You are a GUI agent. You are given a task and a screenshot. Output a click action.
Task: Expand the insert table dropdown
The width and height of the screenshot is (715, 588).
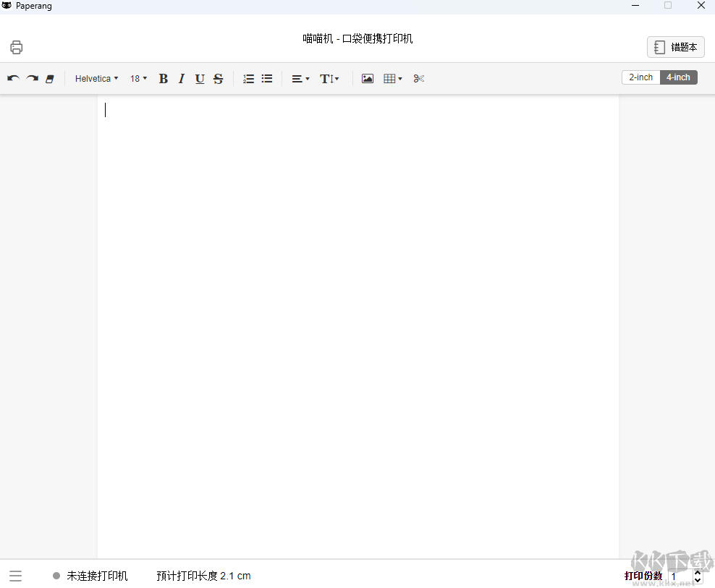393,78
